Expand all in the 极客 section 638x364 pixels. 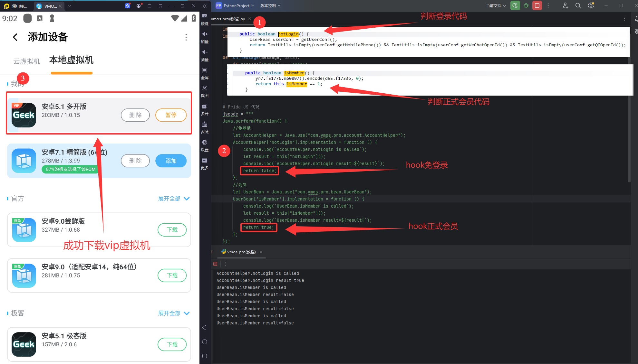(174, 313)
